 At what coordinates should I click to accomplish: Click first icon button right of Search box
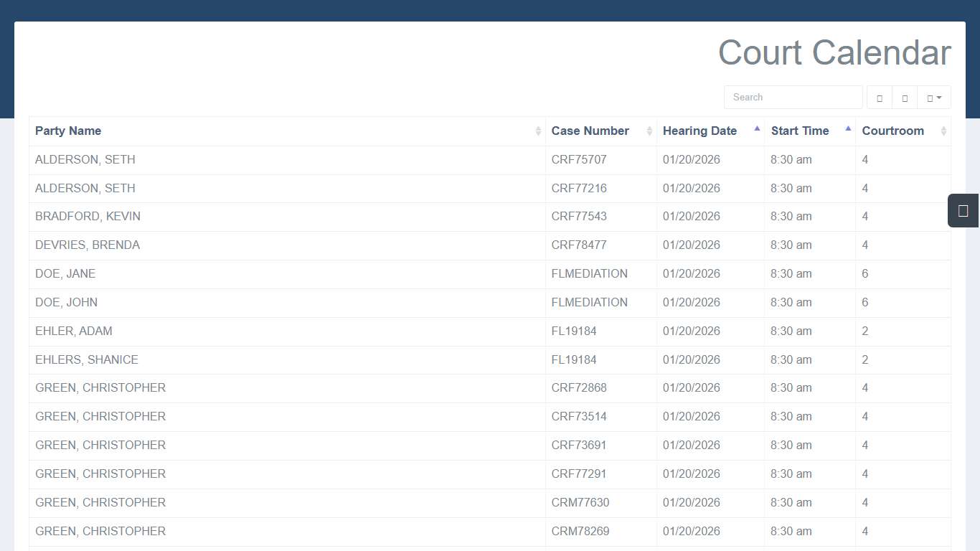pyautogui.click(x=880, y=98)
